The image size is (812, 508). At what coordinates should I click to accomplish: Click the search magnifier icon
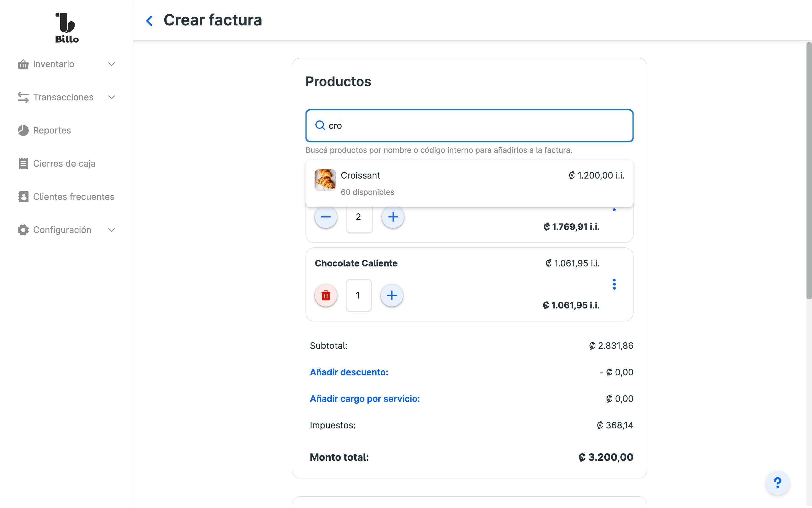(x=320, y=126)
